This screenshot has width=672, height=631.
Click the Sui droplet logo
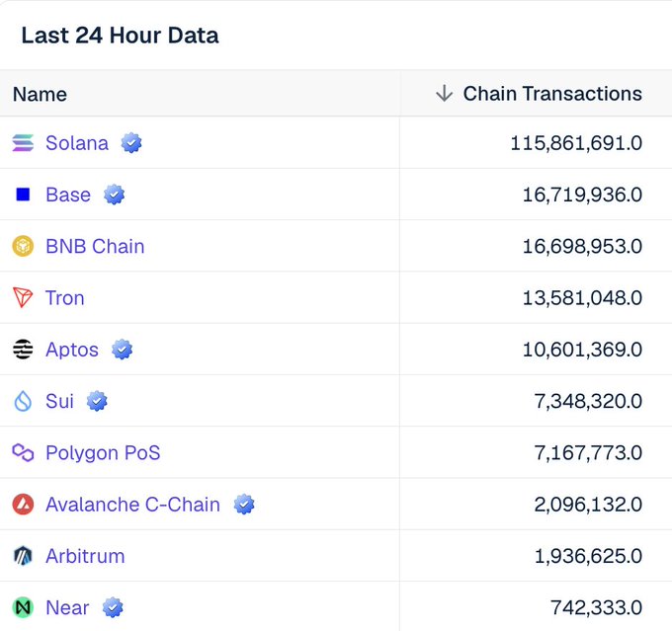tap(23, 401)
